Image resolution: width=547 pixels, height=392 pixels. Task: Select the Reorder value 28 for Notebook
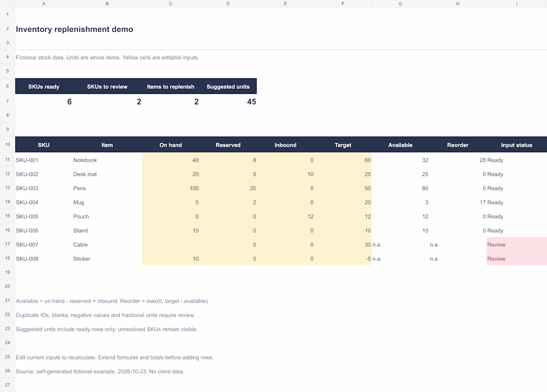tap(457, 160)
